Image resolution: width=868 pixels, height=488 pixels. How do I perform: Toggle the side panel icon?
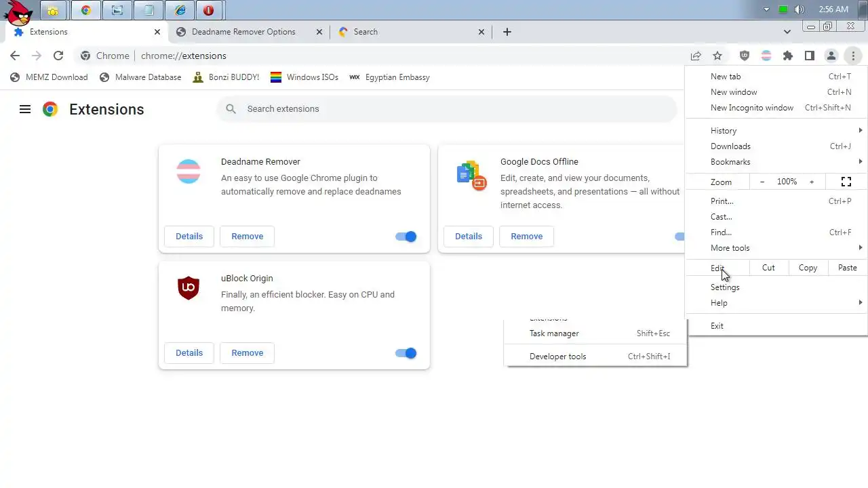810,56
